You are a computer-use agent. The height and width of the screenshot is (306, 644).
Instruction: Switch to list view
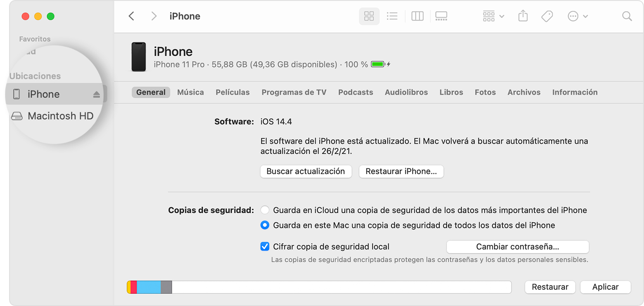(x=392, y=16)
